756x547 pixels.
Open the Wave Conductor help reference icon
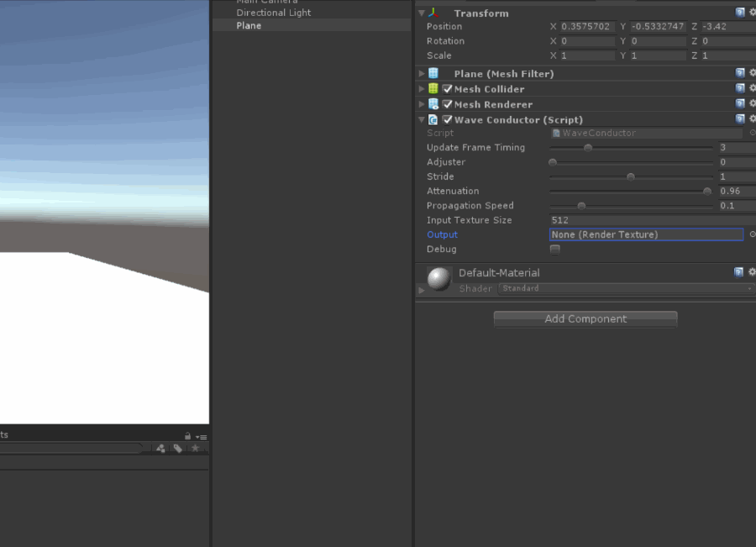coord(740,119)
